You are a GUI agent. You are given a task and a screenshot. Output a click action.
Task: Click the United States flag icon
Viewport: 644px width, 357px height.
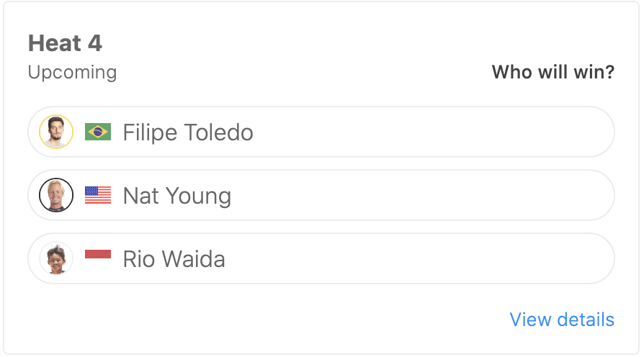click(98, 195)
